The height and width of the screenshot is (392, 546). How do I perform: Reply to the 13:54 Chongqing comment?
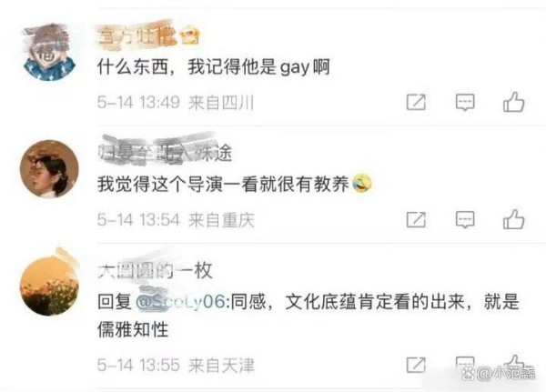click(465, 220)
